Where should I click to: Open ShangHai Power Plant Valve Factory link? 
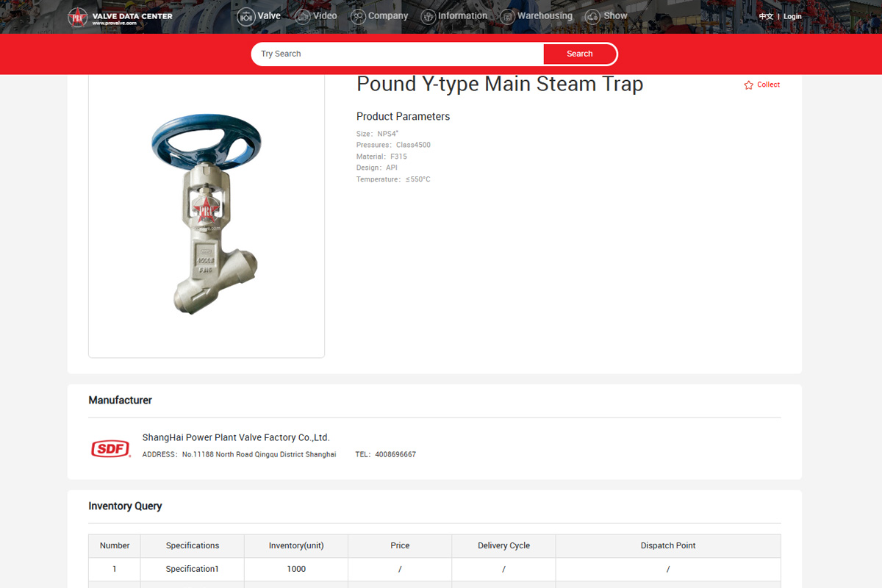click(236, 437)
